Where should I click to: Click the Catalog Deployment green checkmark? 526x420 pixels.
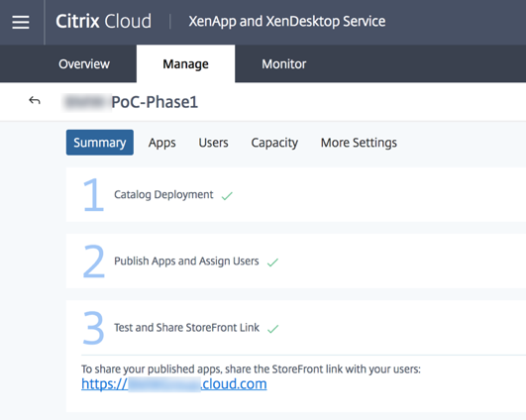click(227, 195)
